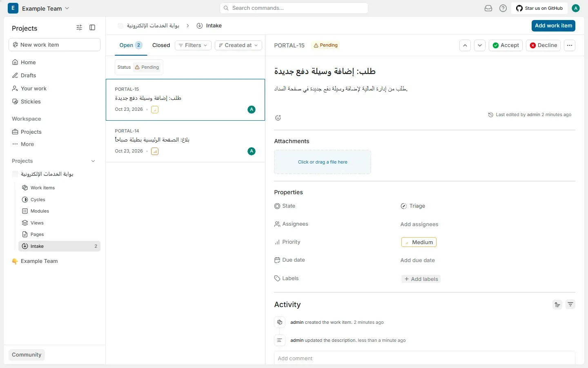Open more options ellipsis for PORTAL-15
This screenshot has height=368, width=588.
[x=570, y=45]
